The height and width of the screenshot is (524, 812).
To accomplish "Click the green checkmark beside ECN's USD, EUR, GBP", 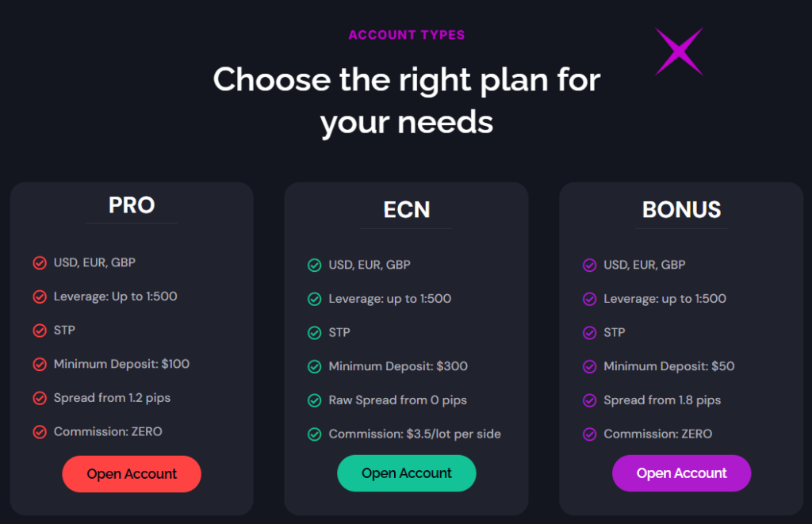I will (314, 265).
